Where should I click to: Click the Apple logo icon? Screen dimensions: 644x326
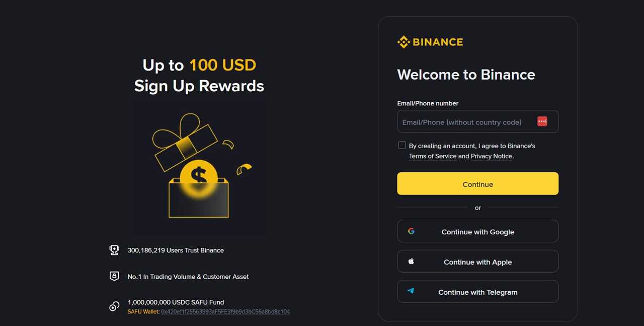(411, 261)
